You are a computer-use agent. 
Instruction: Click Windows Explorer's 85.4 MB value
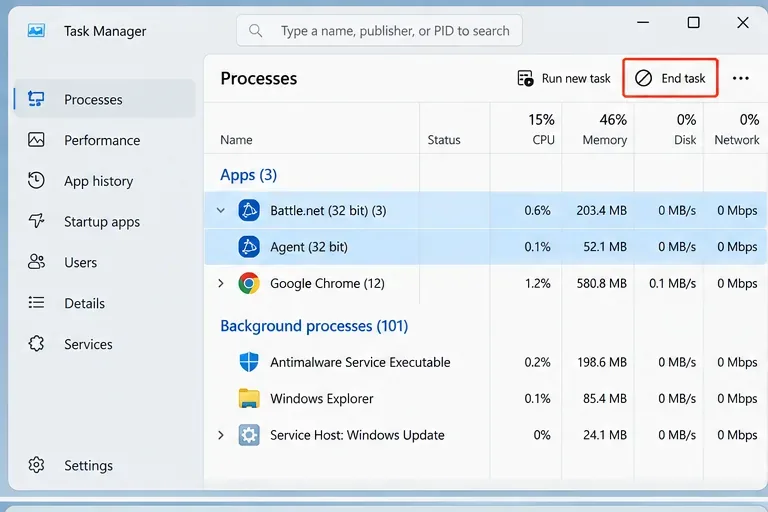click(x=605, y=398)
